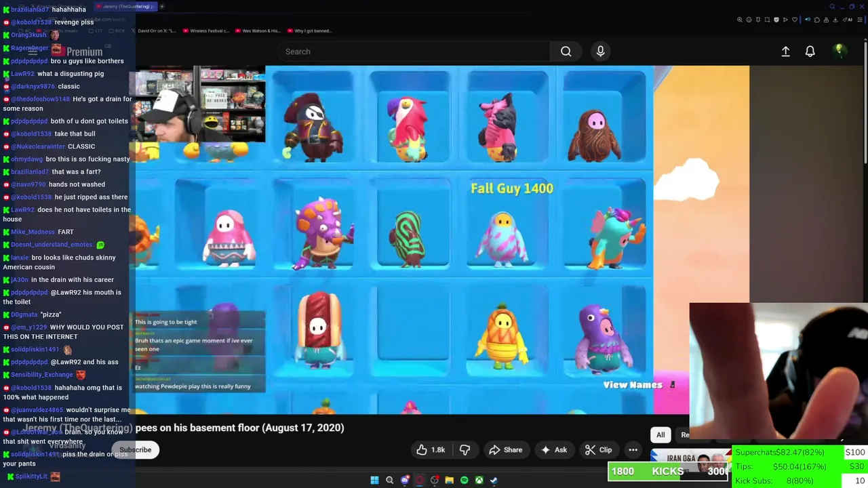Click chat username '@juanvaldez4865'

(37, 410)
